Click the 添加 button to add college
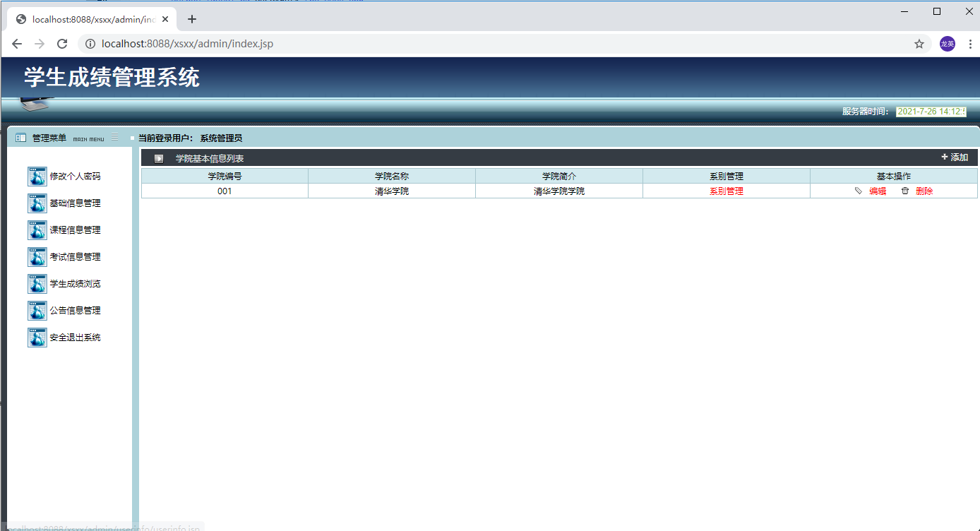The height and width of the screenshot is (531, 980). (955, 157)
